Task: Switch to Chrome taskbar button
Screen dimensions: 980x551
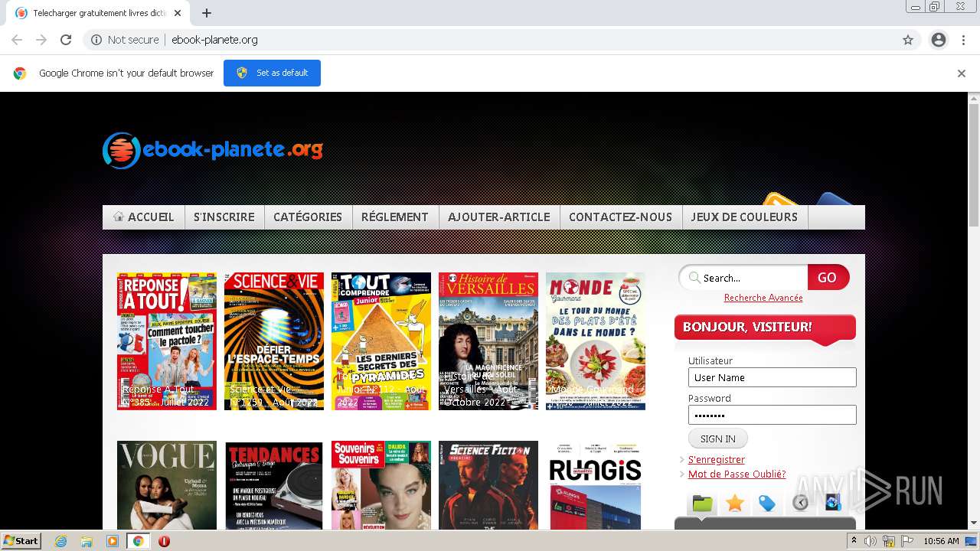Action: coord(138,541)
